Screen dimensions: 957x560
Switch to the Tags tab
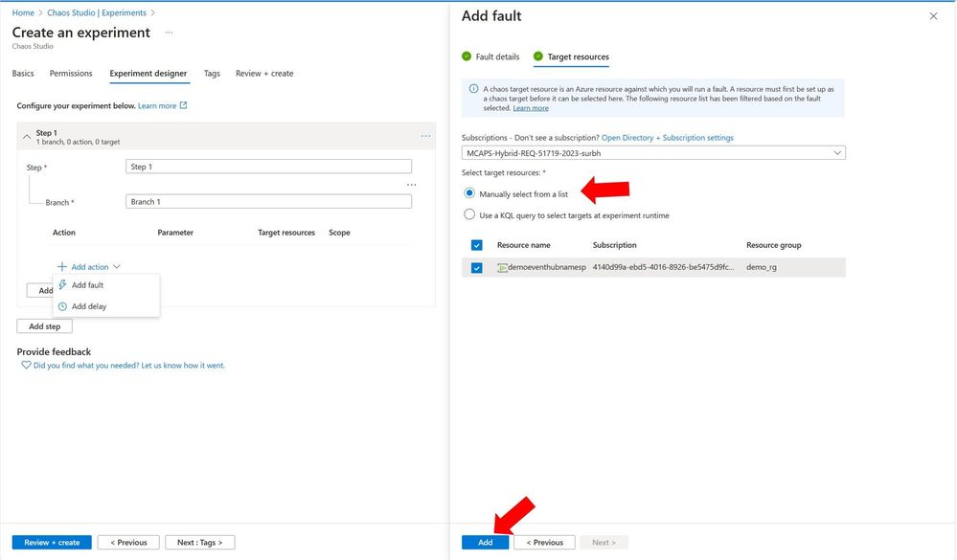(212, 73)
